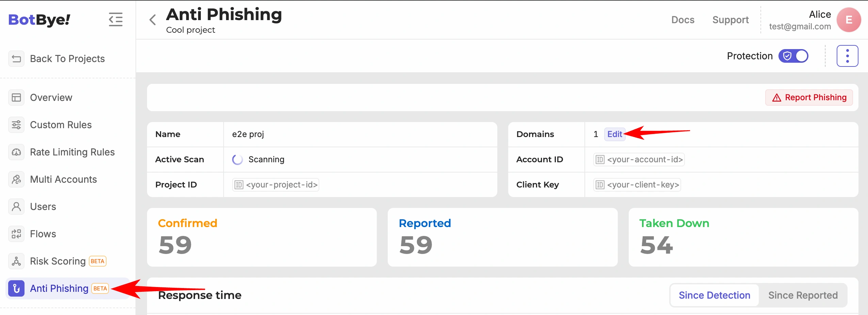The width and height of the screenshot is (868, 315).
Task: Click the Report Phishing button
Action: (x=809, y=97)
